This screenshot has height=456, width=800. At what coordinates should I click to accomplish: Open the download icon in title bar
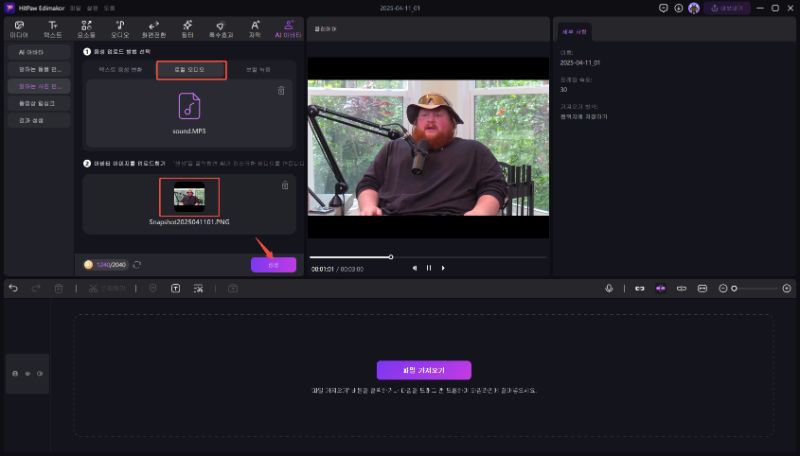679,7
